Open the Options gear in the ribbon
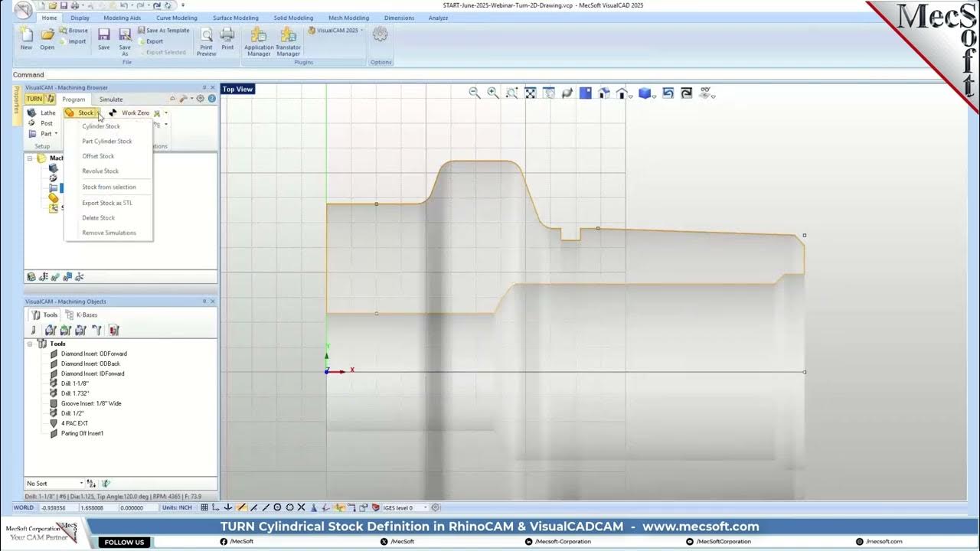Image resolution: width=980 pixels, height=551 pixels. tap(380, 34)
